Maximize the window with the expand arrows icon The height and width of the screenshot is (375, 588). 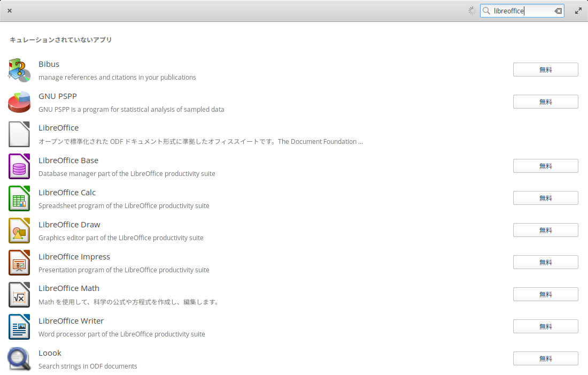[x=578, y=11]
